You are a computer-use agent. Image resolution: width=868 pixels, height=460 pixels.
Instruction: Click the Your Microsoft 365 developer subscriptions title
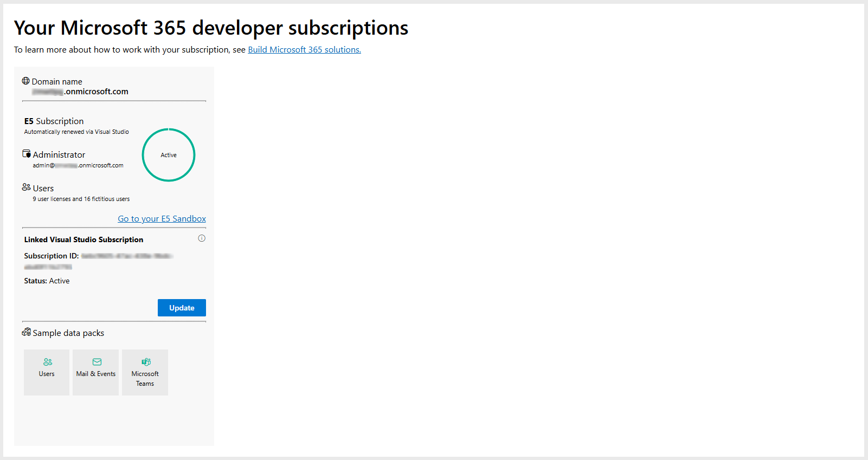pos(211,28)
